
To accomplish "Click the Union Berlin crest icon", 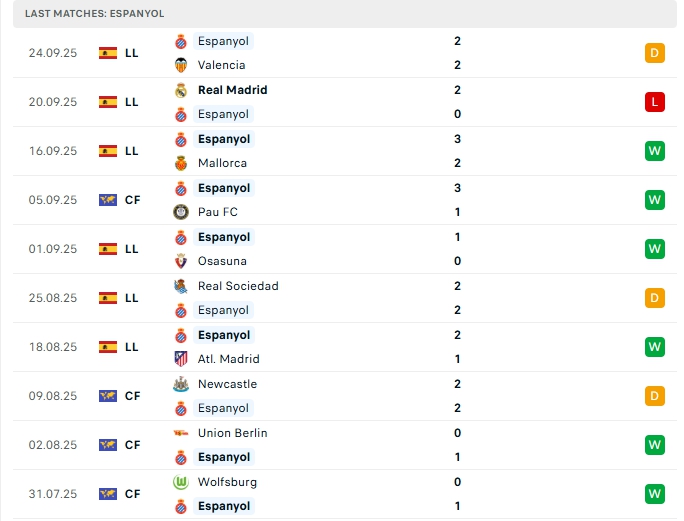I will [181, 433].
